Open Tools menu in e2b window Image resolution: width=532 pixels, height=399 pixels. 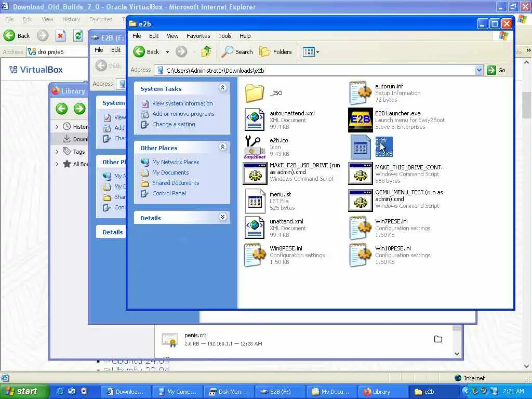coord(224,36)
